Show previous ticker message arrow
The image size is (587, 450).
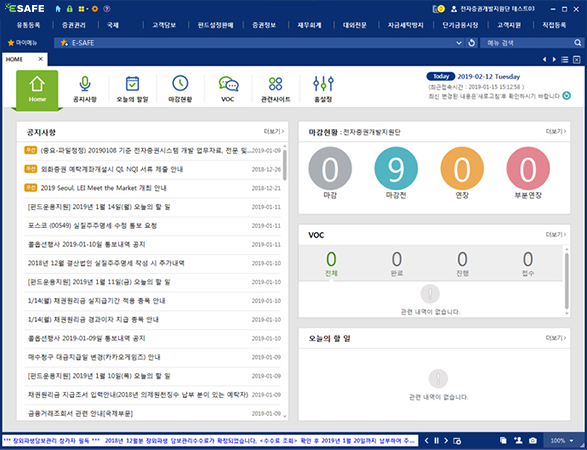(426, 441)
